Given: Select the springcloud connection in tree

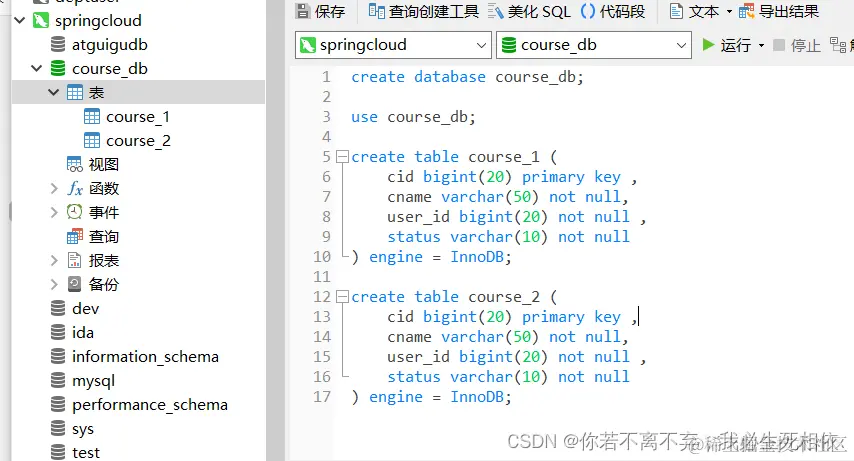Looking at the screenshot, I should 98,21.
